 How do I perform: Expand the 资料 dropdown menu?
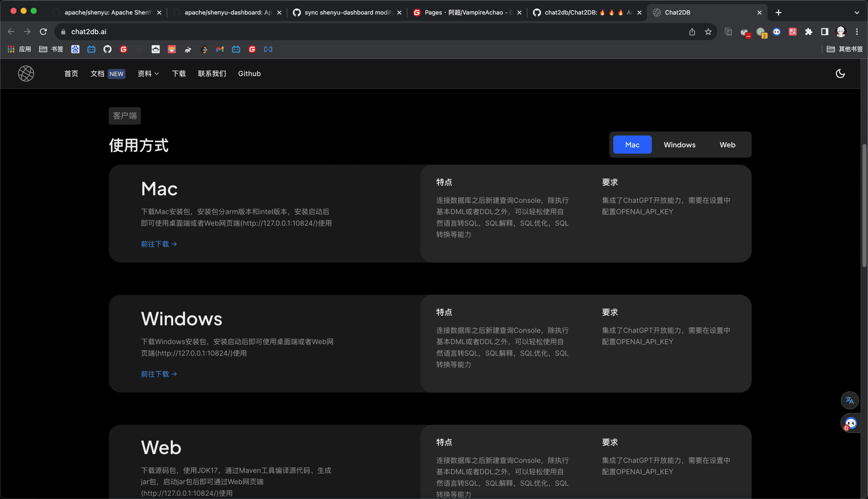148,73
